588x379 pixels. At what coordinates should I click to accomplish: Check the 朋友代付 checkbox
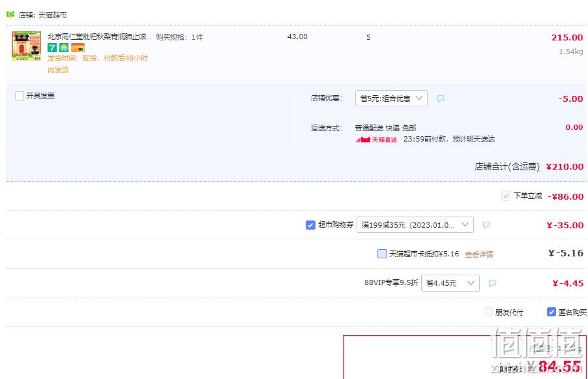pos(488,312)
